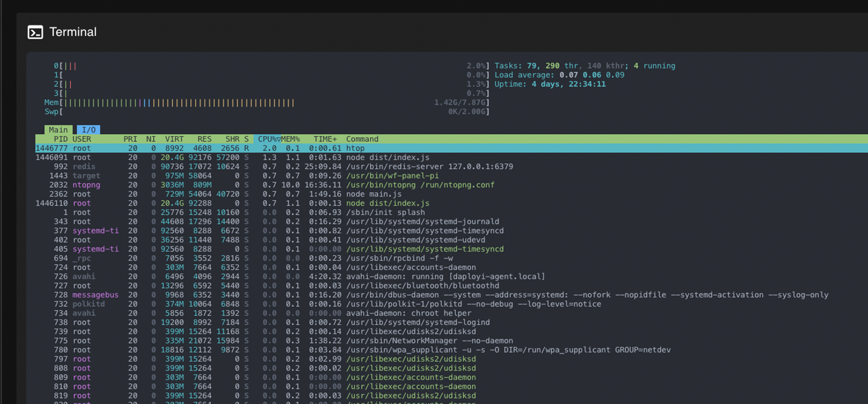The width and height of the screenshot is (868, 404).
Task: Sort by the RES column header
Action: click(204, 139)
